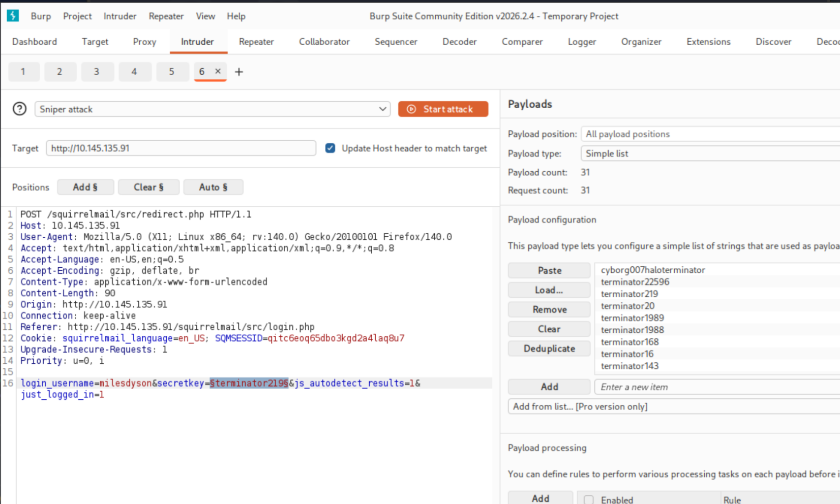Click Add button next to new item field
The image size is (840, 504).
pyautogui.click(x=549, y=387)
